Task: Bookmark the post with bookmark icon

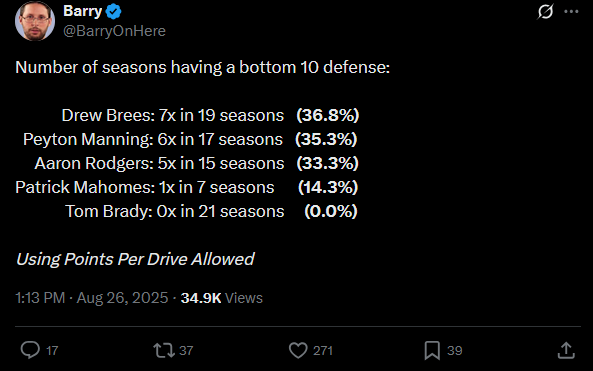Action: [x=432, y=350]
